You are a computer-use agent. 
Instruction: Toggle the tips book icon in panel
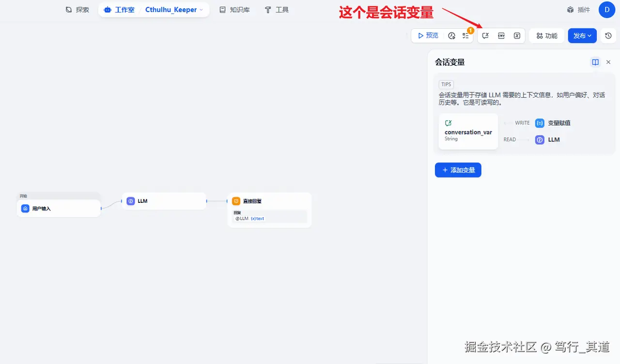click(x=595, y=62)
